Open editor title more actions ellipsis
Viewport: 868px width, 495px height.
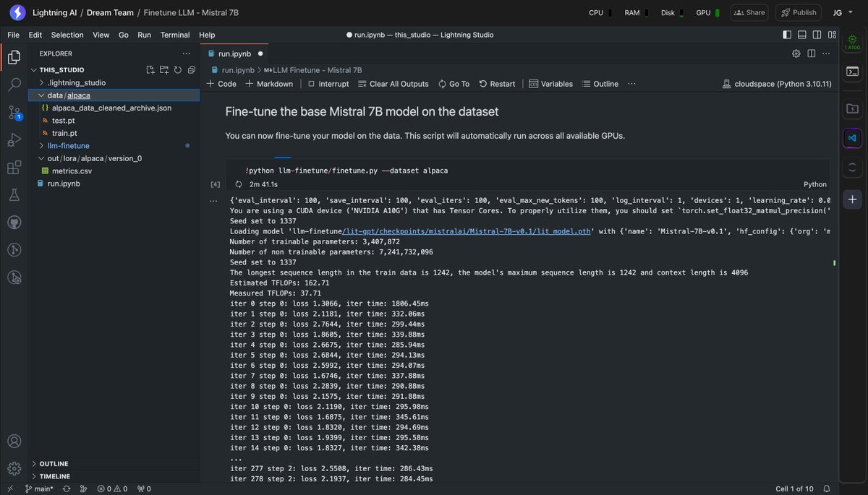827,53
